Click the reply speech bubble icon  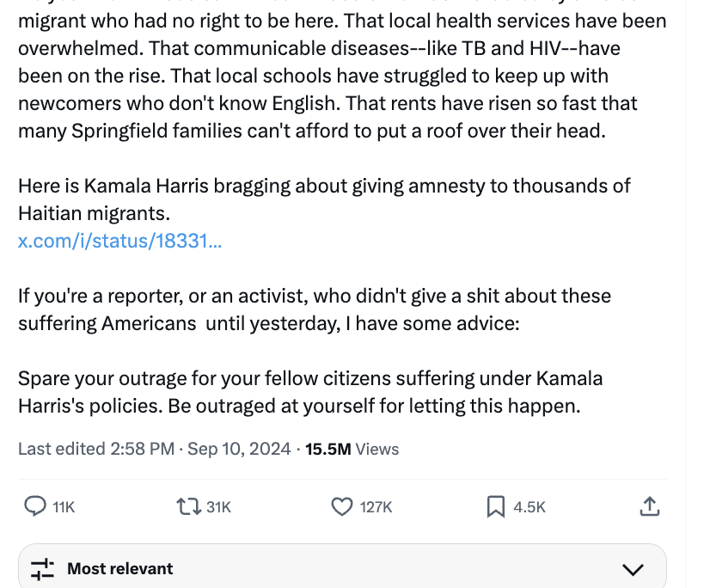(x=35, y=506)
